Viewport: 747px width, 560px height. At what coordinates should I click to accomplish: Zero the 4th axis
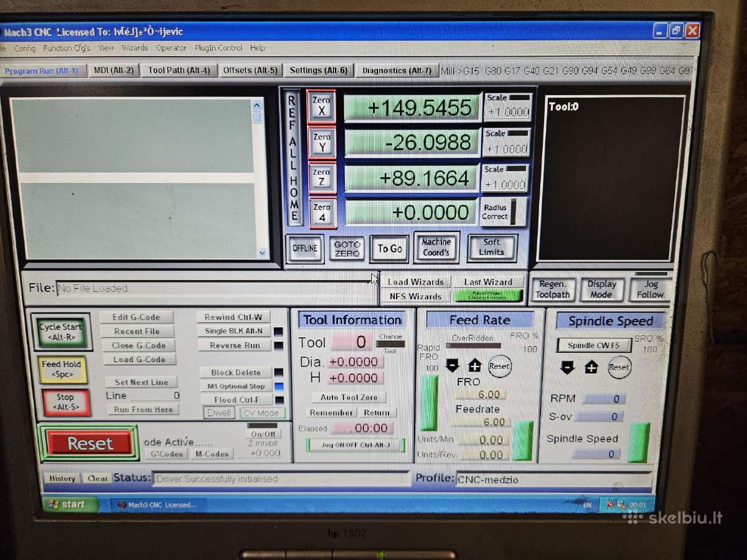point(322,213)
